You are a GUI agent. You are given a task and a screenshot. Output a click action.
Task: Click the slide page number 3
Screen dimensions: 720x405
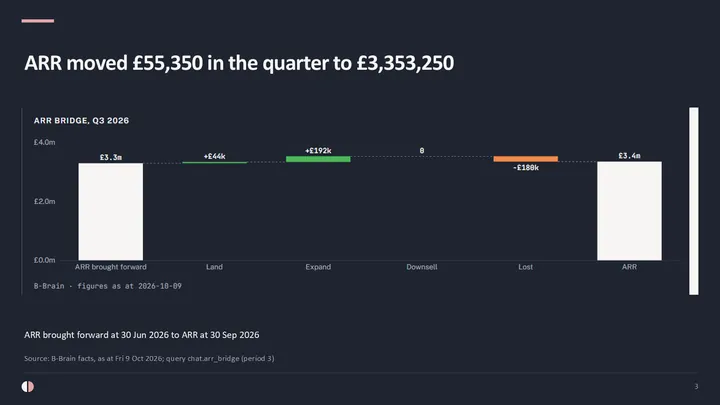[x=696, y=387]
